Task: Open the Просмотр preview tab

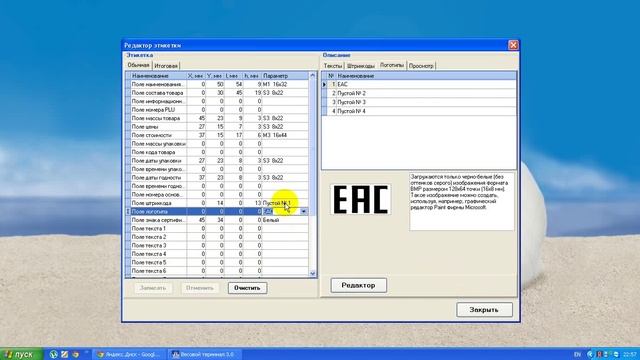Action: 421,66
